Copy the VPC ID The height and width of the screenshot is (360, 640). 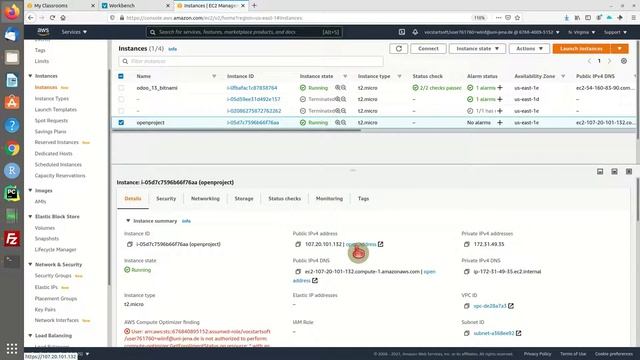click(467, 306)
